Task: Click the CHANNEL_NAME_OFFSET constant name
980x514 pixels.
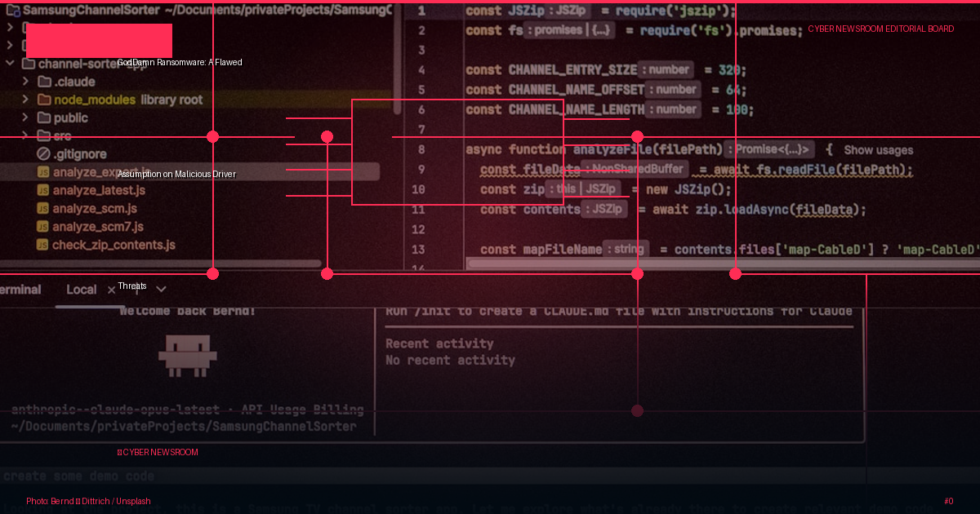Action: pyautogui.click(x=577, y=90)
